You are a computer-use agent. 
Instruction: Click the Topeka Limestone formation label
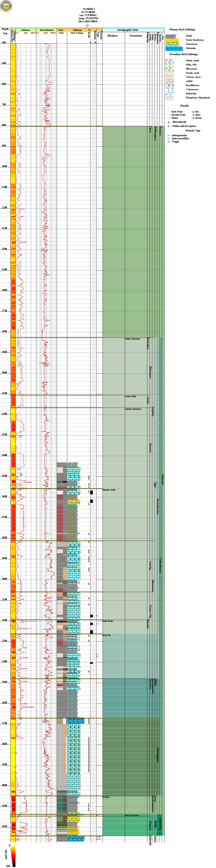(133, 409)
